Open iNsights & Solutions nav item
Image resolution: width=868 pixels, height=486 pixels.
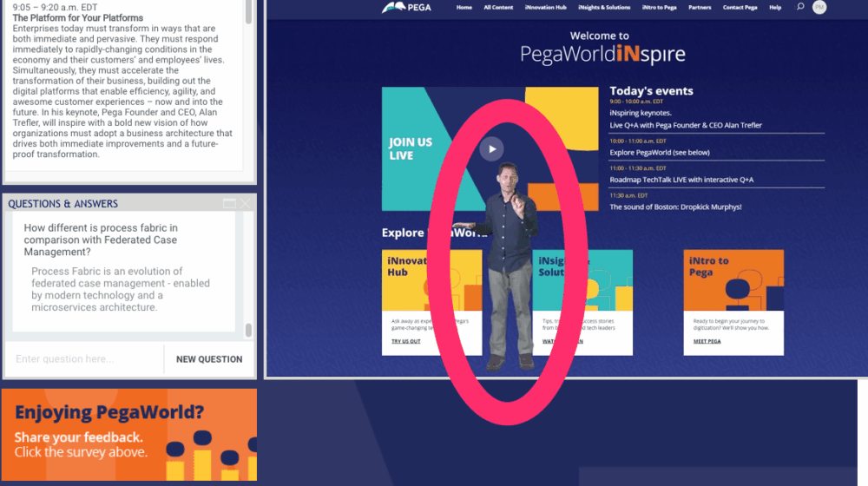(x=604, y=8)
